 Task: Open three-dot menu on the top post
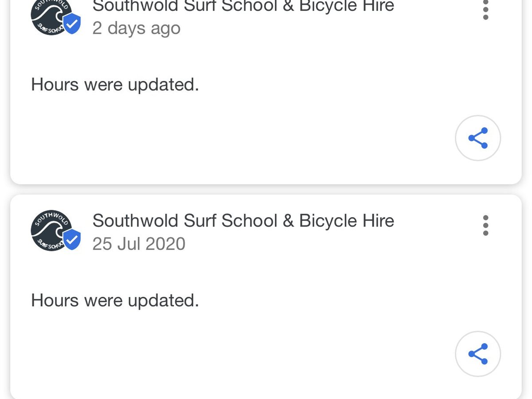click(x=486, y=9)
